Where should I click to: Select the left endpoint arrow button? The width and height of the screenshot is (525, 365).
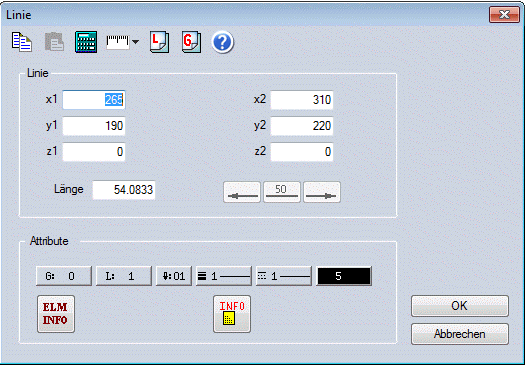242,192
